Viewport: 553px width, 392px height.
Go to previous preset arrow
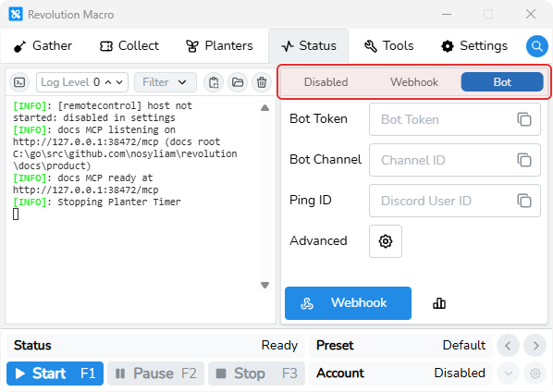508,346
